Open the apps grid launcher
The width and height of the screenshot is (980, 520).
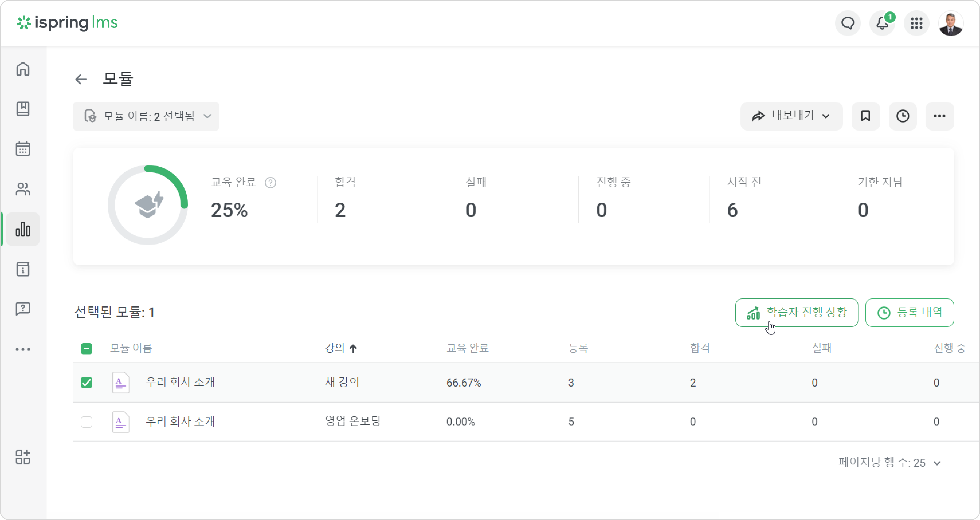pyautogui.click(x=917, y=23)
